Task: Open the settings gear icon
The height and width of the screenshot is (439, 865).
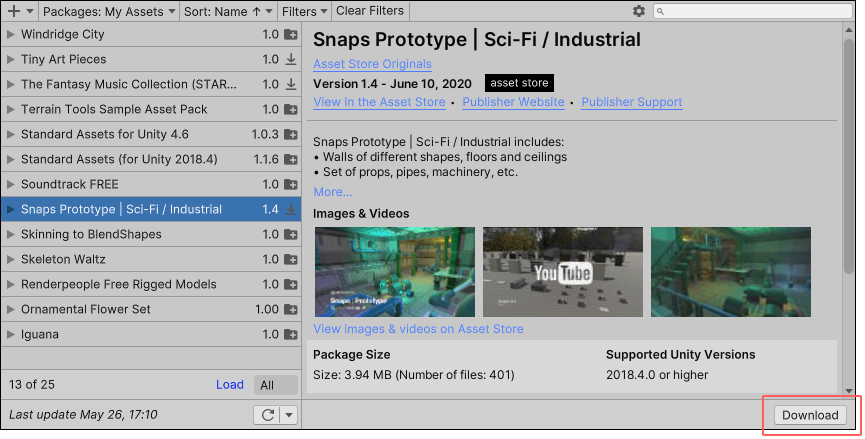Action: click(x=639, y=11)
